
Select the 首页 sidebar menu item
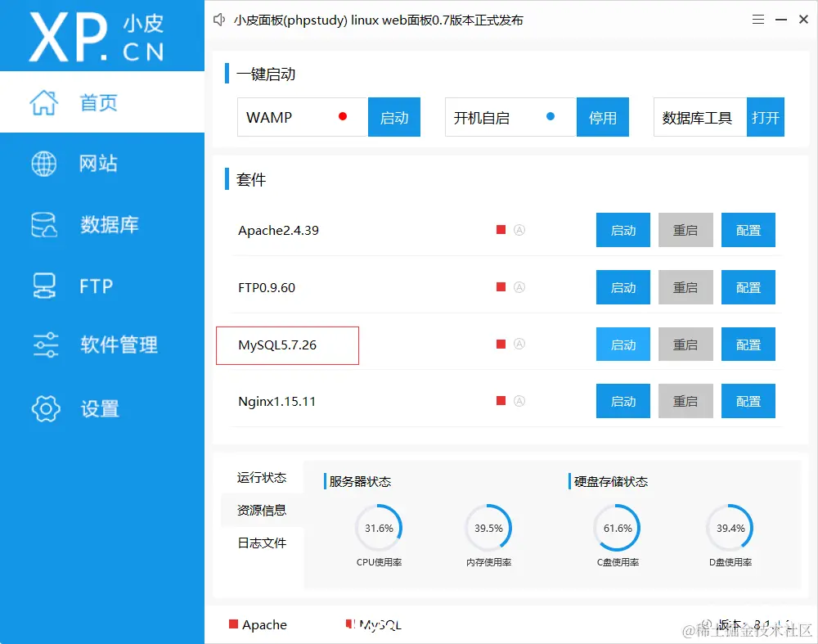point(102,101)
